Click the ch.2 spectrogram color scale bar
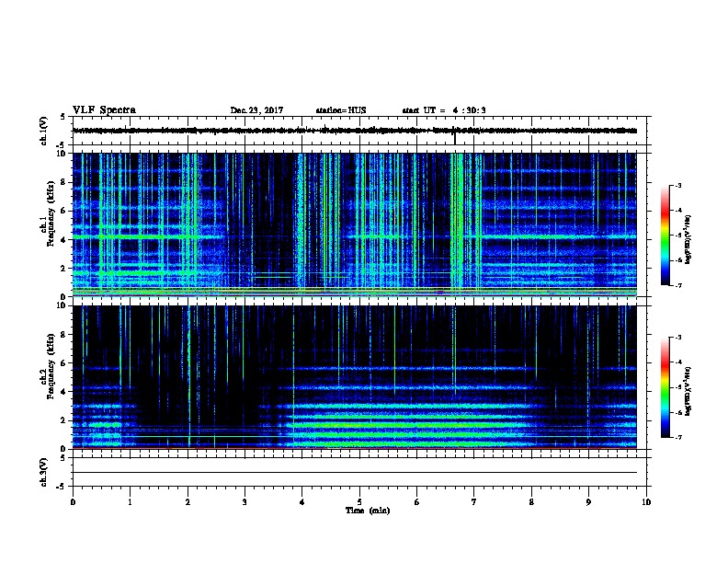The height and width of the screenshot is (563, 728). tap(665, 387)
